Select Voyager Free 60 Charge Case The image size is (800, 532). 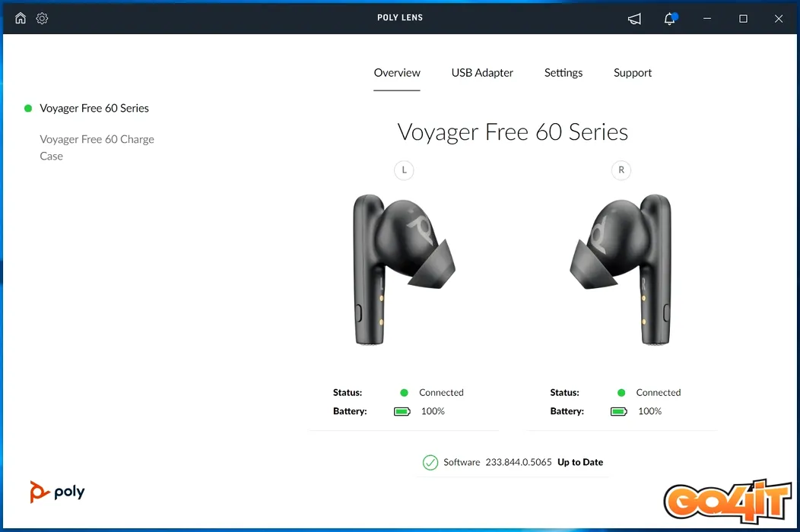point(97,147)
